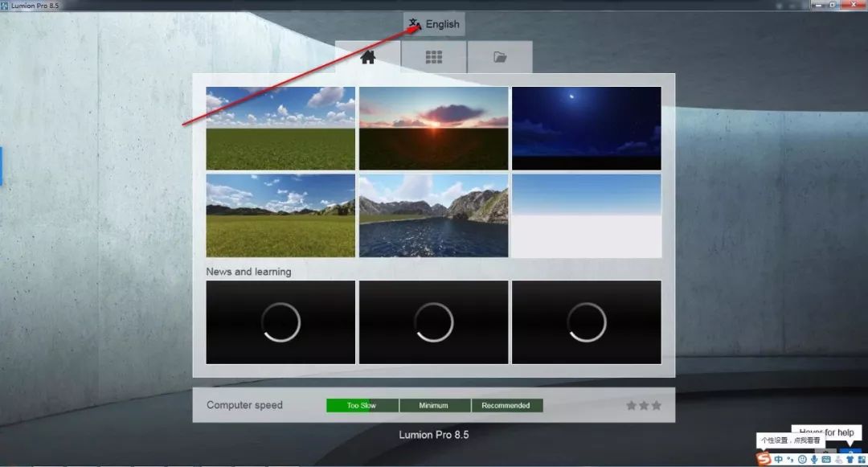Open the English language selector

point(434,24)
